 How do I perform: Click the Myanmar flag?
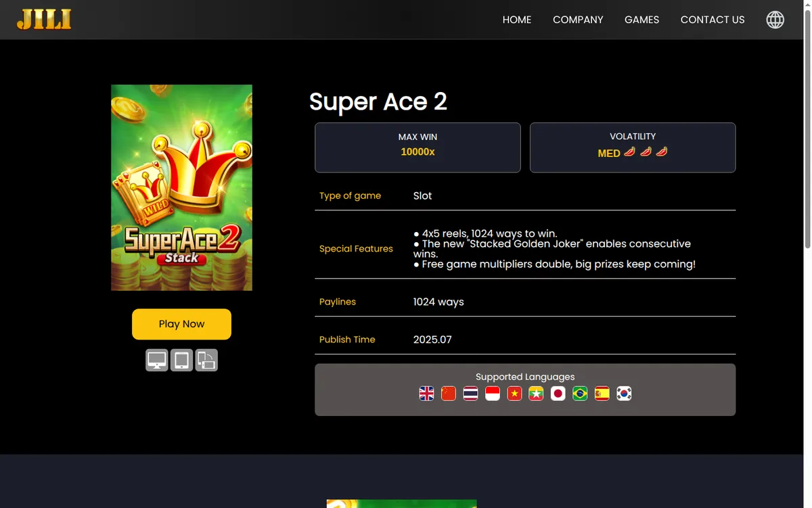click(x=536, y=394)
